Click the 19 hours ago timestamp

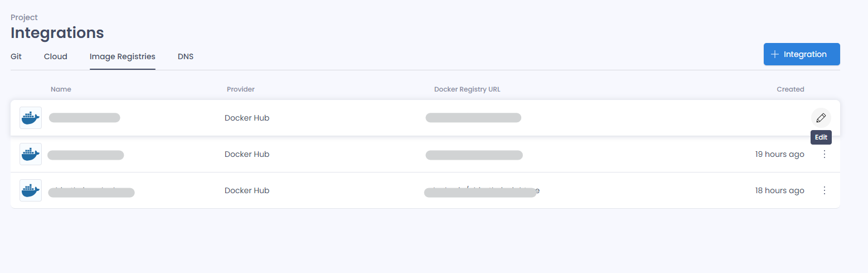tap(780, 154)
